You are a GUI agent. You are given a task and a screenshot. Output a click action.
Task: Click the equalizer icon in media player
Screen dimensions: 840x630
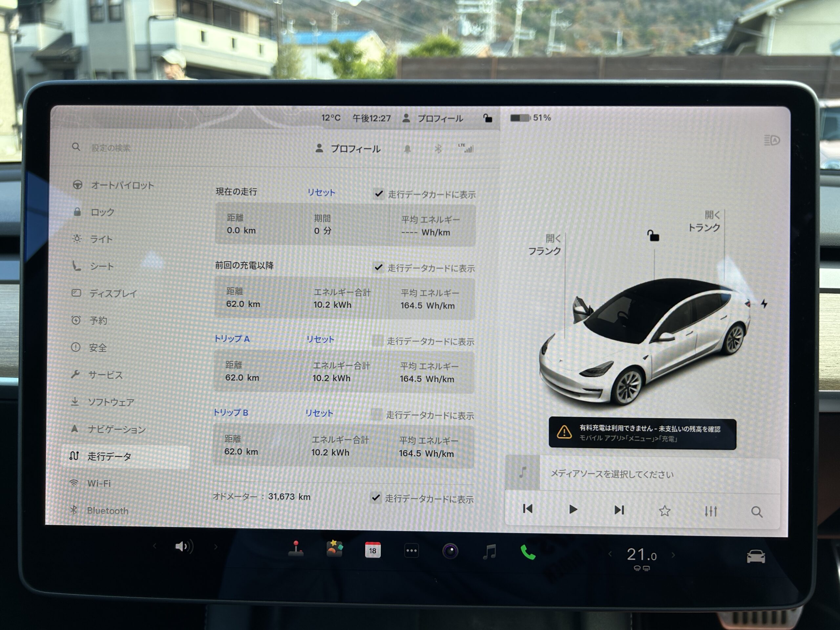click(710, 511)
